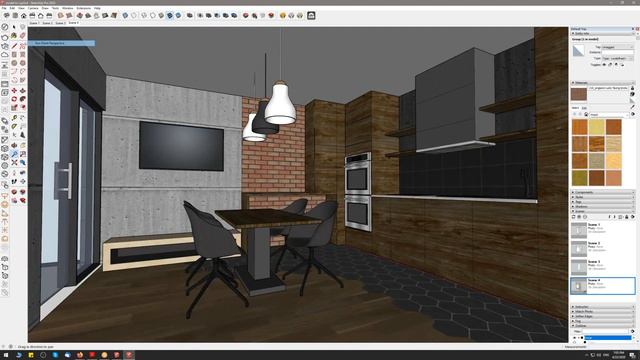Viewport: 640px width, 360px height.
Task: Select the Scene 2 thumbnail in Scenes panel
Action: click(x=579, y=249)
